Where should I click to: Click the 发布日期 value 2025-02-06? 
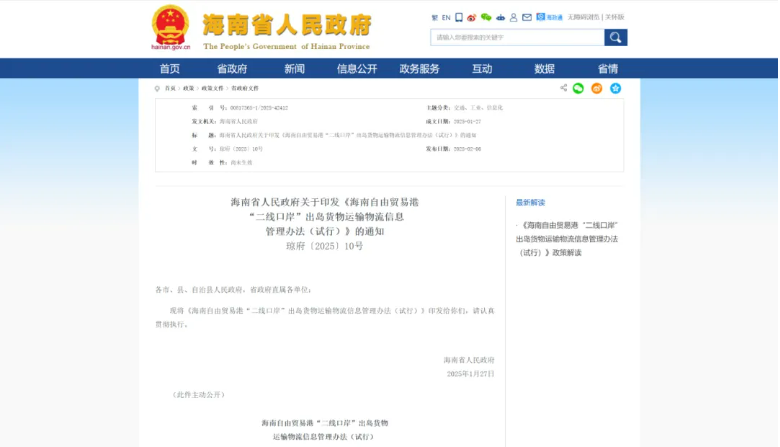[467, 149]
